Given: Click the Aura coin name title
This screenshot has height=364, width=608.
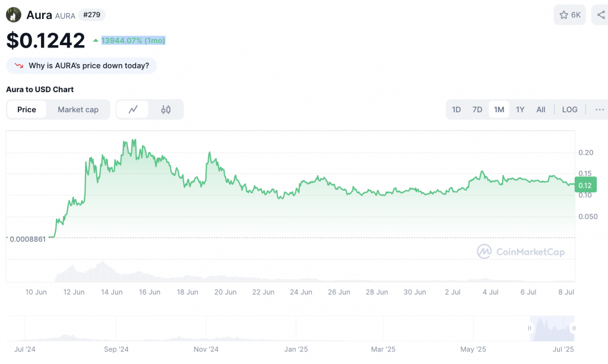Looking at the screenshot, I should click(x=39, y=15).
